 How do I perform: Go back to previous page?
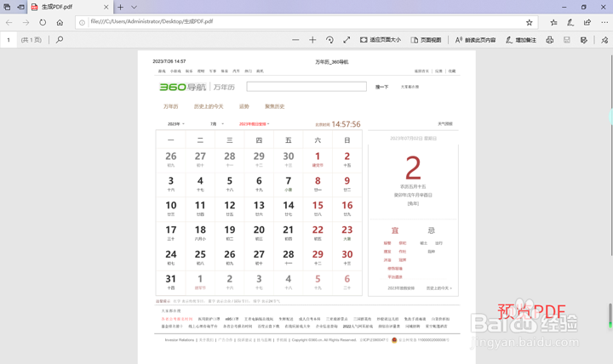[9, 23]
